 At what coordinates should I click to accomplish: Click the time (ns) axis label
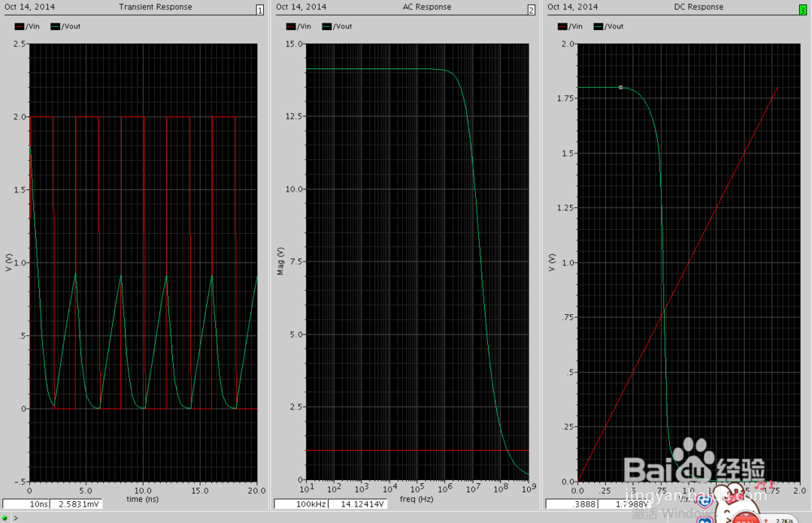(x=142, y=499)
